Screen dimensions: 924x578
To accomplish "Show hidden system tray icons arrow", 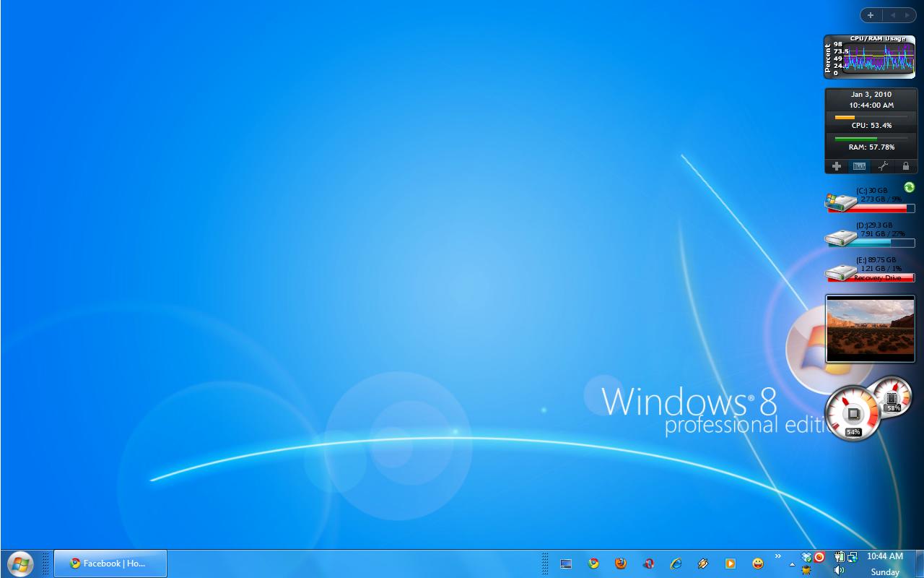I will coord(793,564).
